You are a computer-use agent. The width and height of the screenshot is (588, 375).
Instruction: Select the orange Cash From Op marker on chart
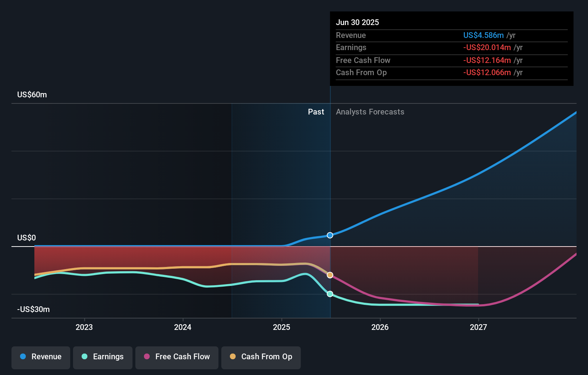(x=330, y=275)
